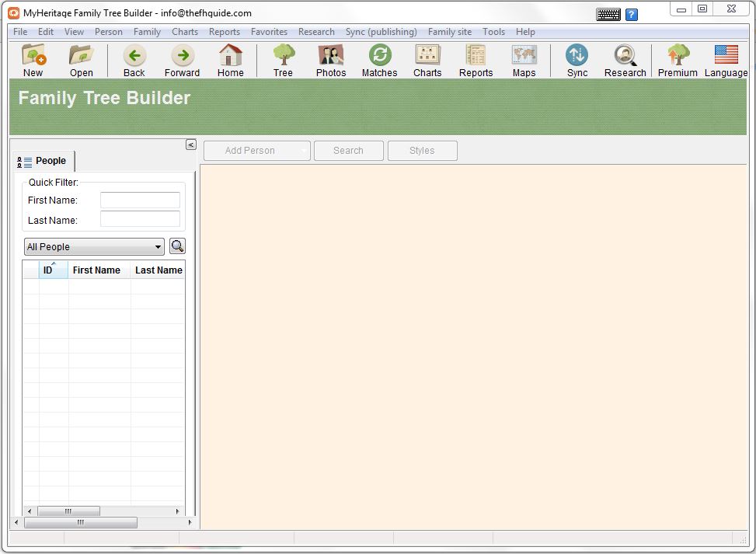This screenshot has width=756, height=554.
Task: Click the First Name filter field
Action: [140, 200]
